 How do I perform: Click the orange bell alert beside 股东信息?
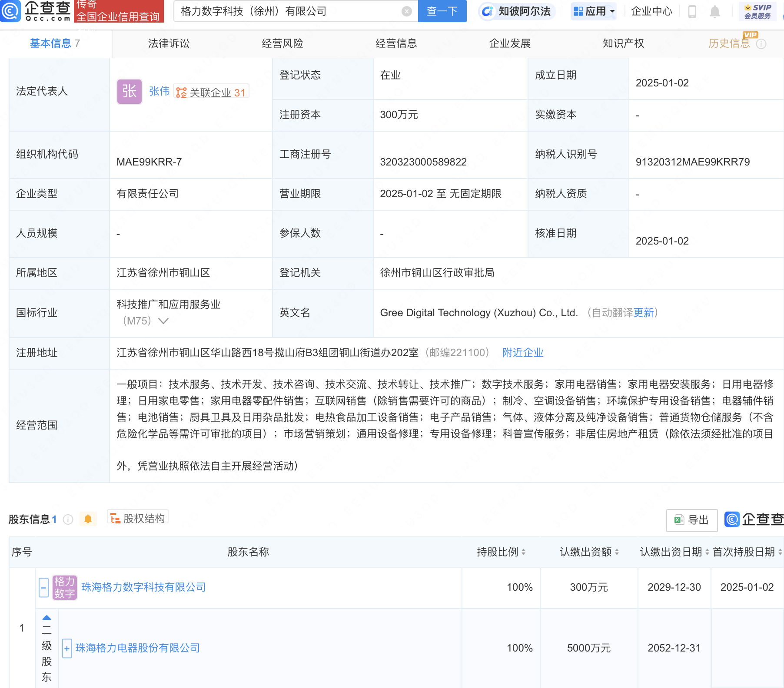point(88,519)
